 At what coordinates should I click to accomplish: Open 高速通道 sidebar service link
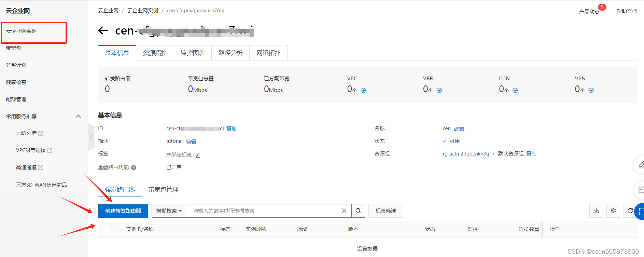tap(26, 167)
